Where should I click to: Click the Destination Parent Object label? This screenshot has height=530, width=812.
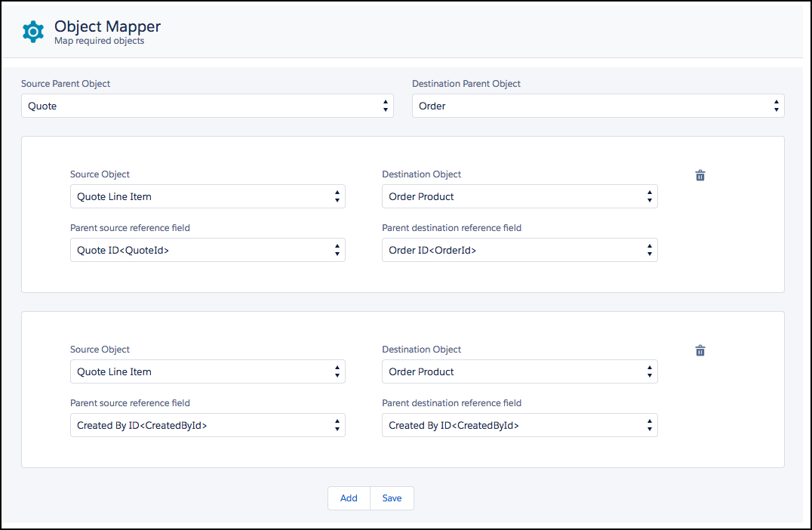pyautogui.click(x=466, y=83)
